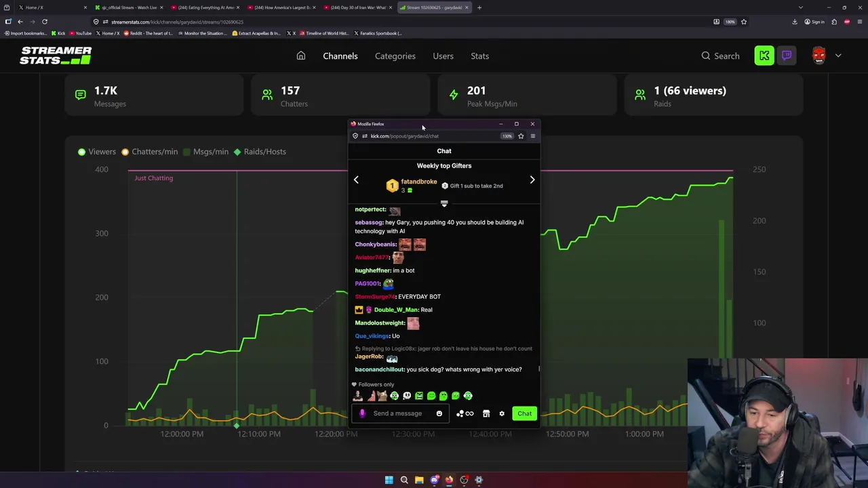Switch to Eating Everything At Ame… tab
Image resolution: width=868 pixels, height=488 pixels.
[205, 7]
